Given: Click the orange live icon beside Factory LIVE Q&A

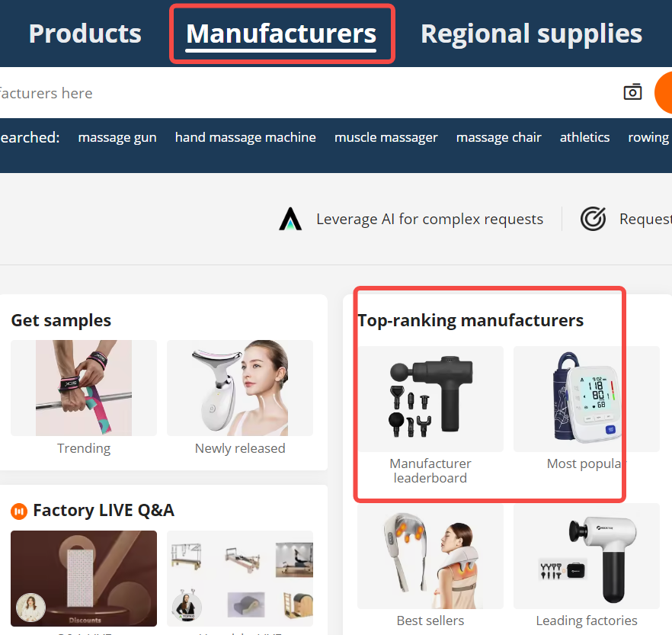Looking at the screenshot, I should (19, 511).
